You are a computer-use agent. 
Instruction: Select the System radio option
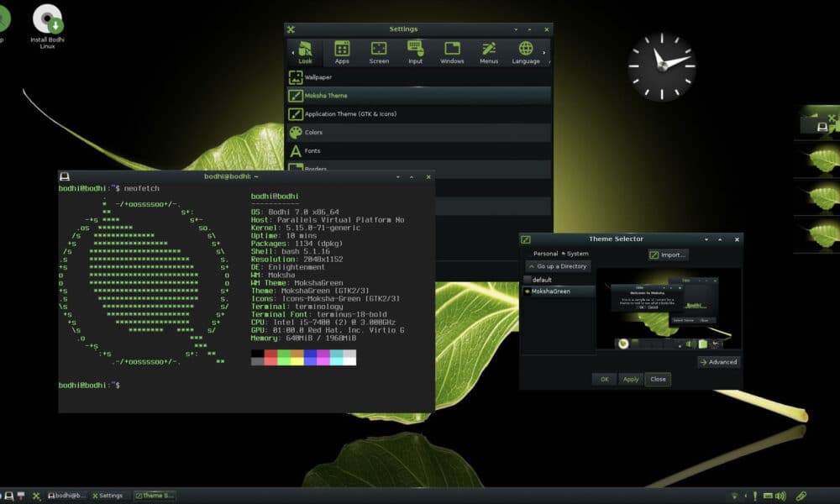click(x=575, y=254)
